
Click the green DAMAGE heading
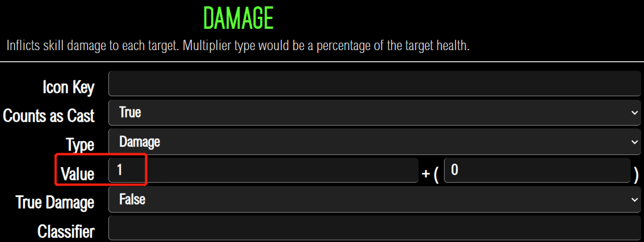(238, 20)
